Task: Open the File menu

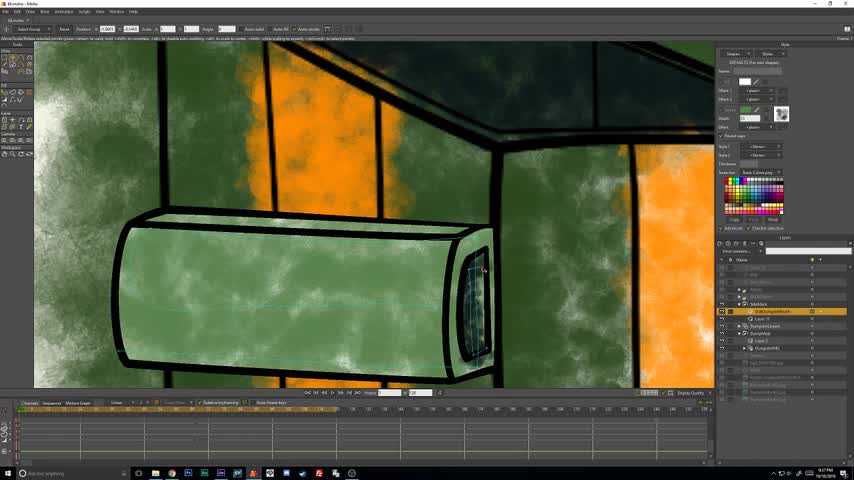Action: [x=5, y=11]
